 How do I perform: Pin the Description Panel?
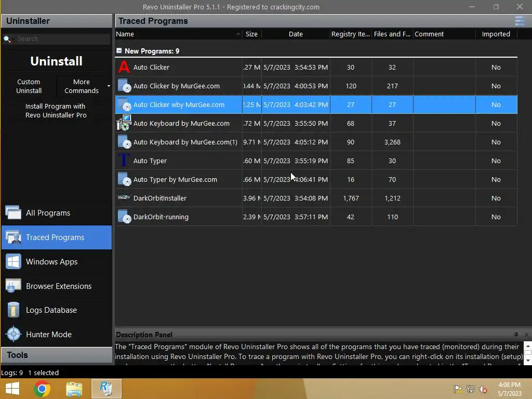pyautogui.click(x=516, y=335)
